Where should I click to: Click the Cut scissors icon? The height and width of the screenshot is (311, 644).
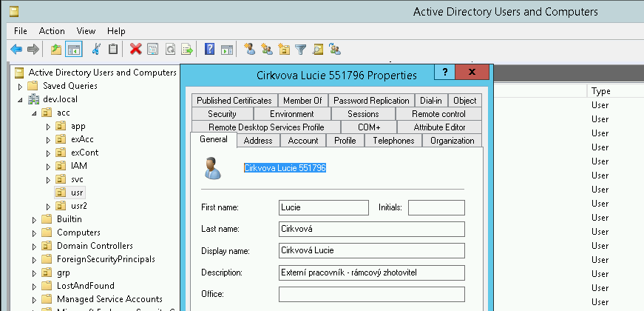point(95,50)
